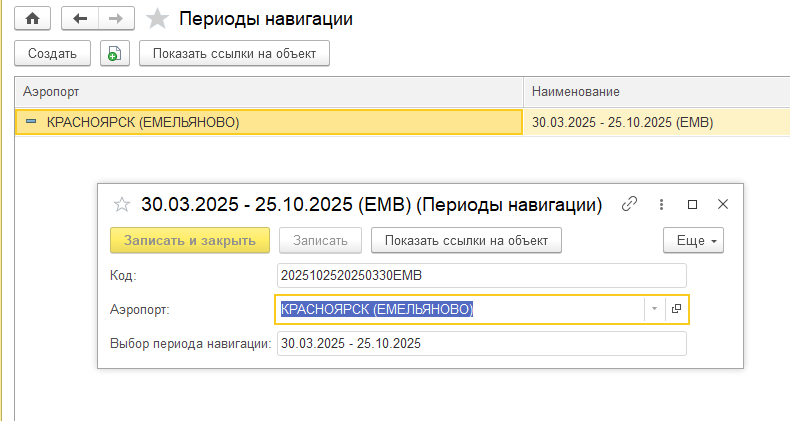Star the dialog record as favorite
Screen dimensions: 790x421
121,204
